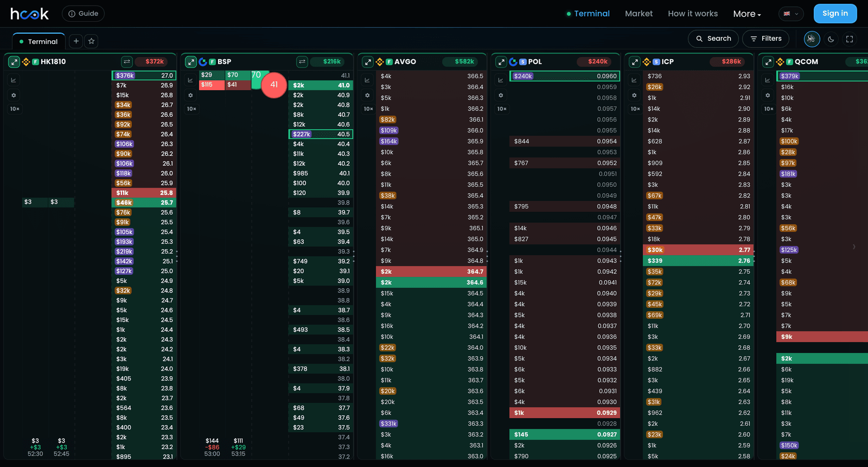Select the BSP highlighted $227k row at 40.5

(x=321, y=134)
